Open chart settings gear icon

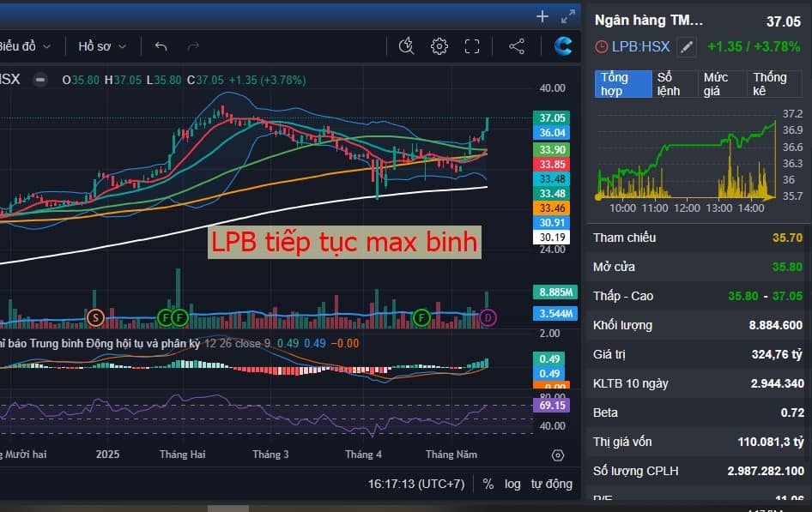tap(439, 46)
